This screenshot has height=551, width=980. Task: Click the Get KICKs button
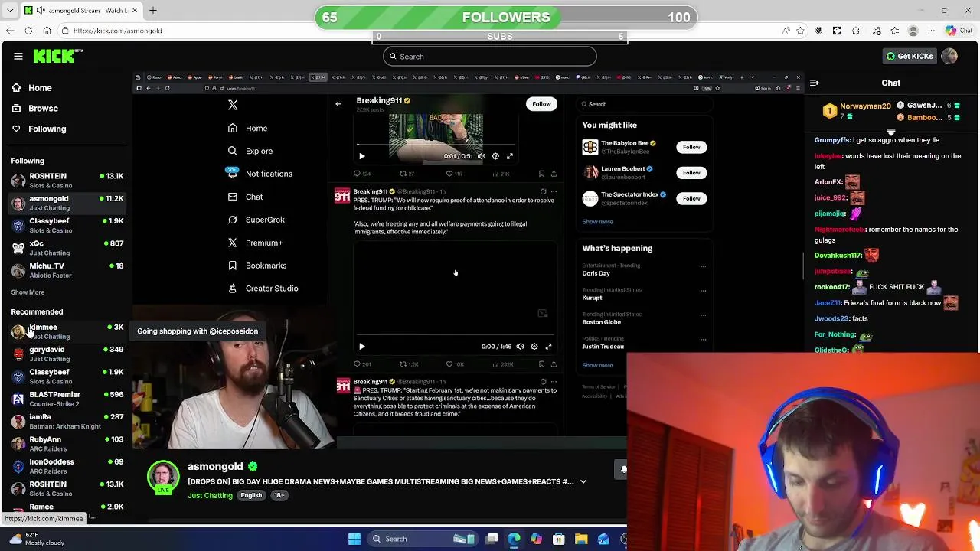tap(910, 56)
